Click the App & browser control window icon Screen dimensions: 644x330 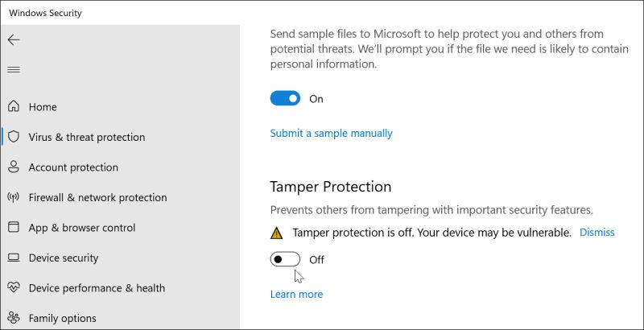[14, 228]
